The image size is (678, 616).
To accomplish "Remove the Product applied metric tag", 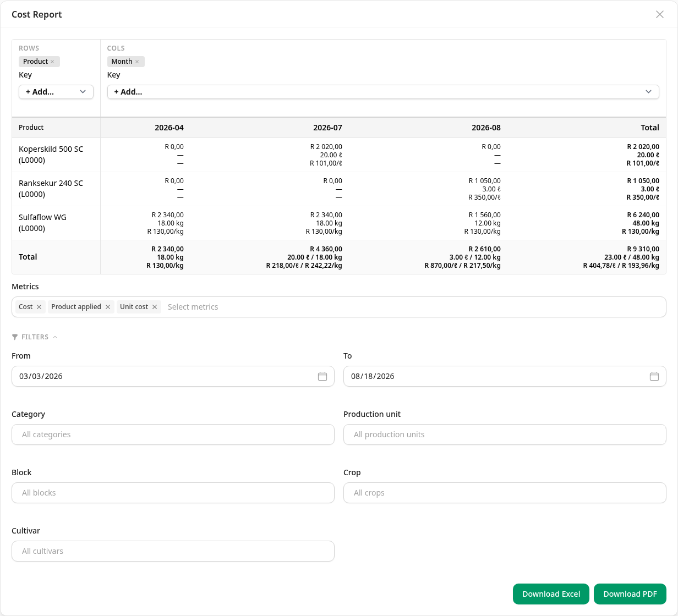I will (108, 307).
